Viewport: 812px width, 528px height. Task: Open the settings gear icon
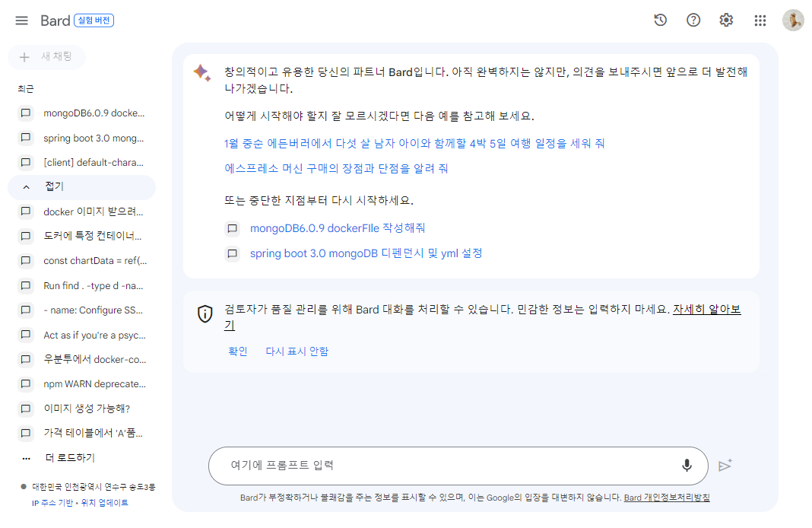coord(727,21)
